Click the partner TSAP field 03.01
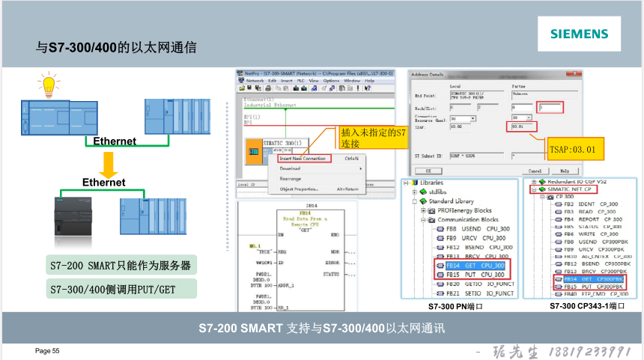The height and width of the screenshot is (360, 644). [x=522, y=126]
